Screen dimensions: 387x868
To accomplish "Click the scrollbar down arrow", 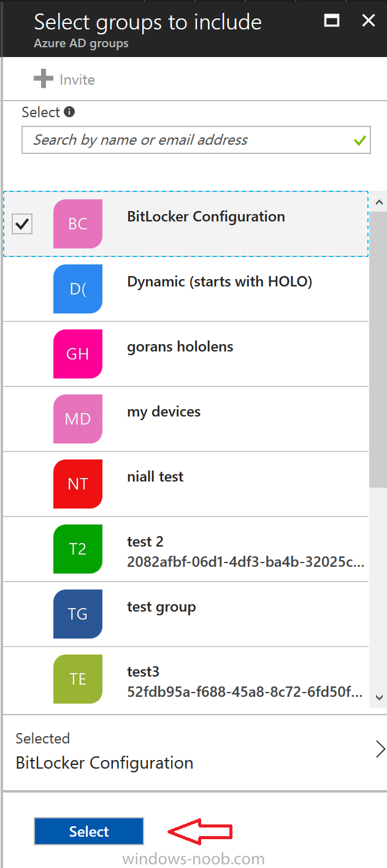I will click(x=378, y=697).
